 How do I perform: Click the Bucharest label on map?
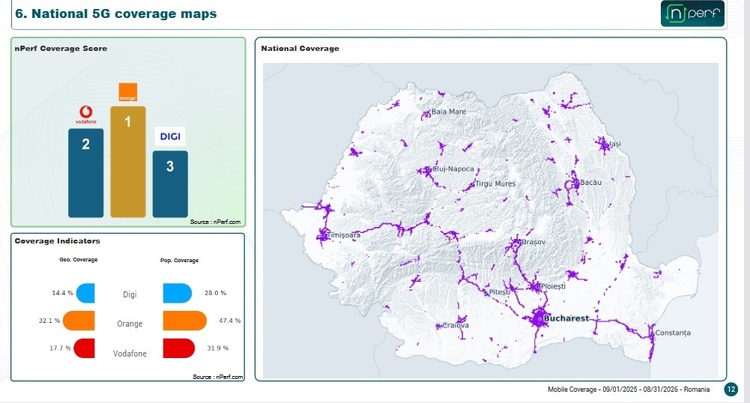566,318
